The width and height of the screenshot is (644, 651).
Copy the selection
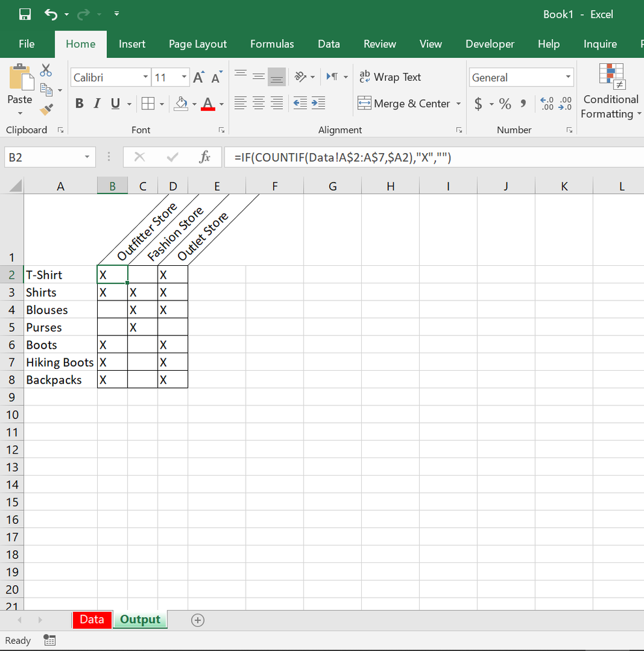pos(46,90)
